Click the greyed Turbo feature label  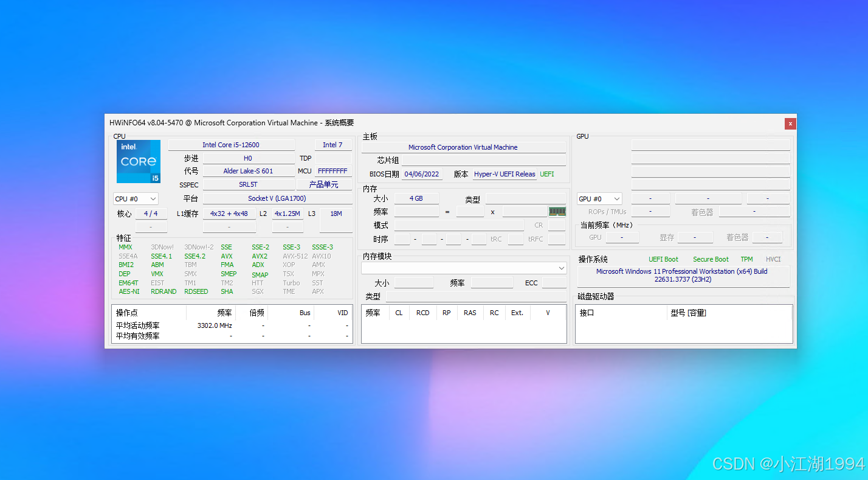[x=291, y=283]
